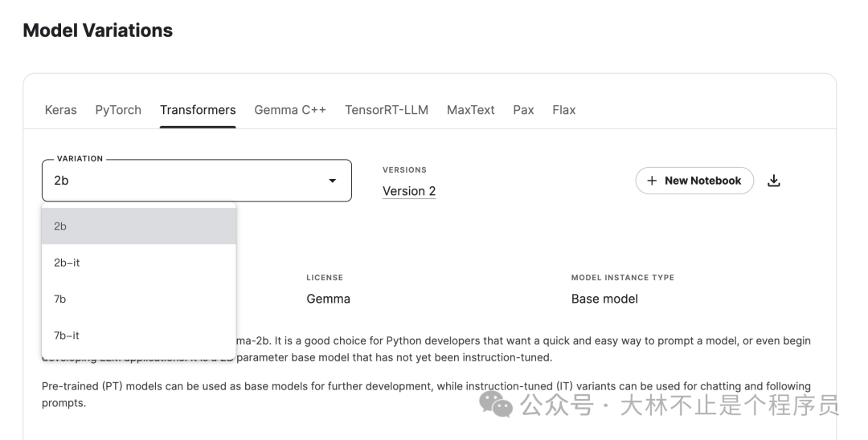Screen dimensions: 868x440
Task: Switch to the Flax tab
Action: click(564, 110)
